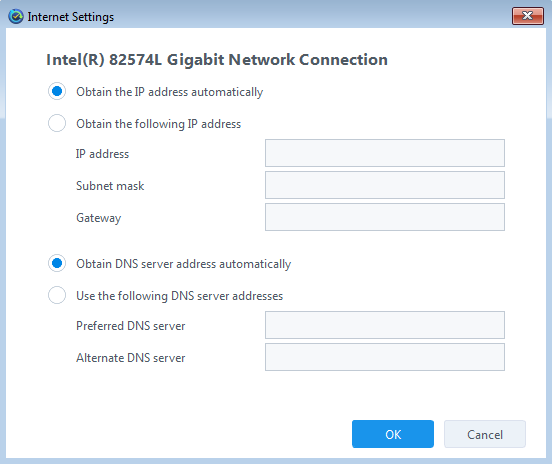The width and height of the screenshot is (552, 464).
Task: Close the Internet Settings dialog with the red X
Action: tap(528, 16)
